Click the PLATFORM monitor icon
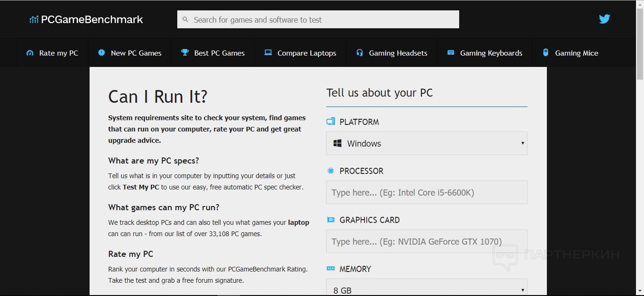 (x=330, y=122)
